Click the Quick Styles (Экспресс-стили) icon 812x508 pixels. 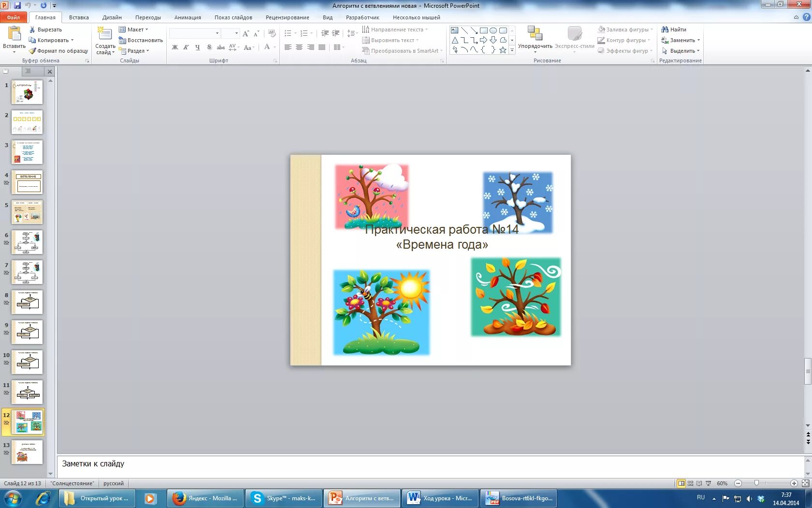[574, 33]
